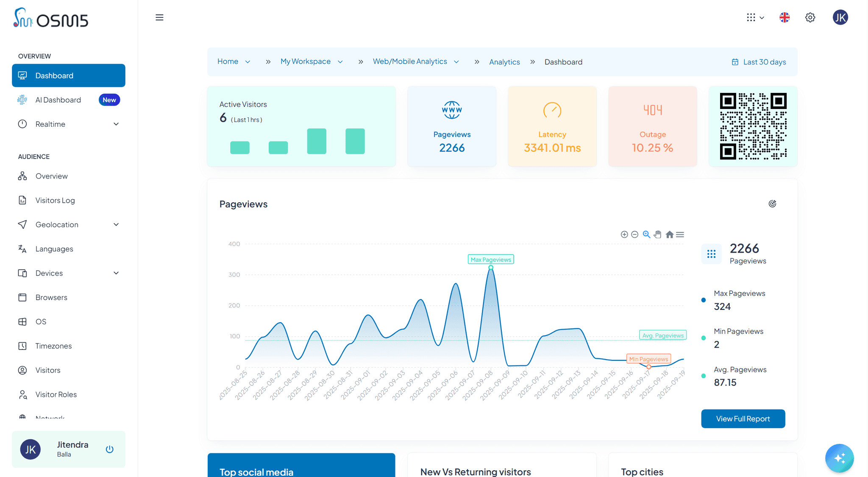This screenshot has width=868, height=477.
Task: Open the Visitors Log menu item
Action: 55,200
